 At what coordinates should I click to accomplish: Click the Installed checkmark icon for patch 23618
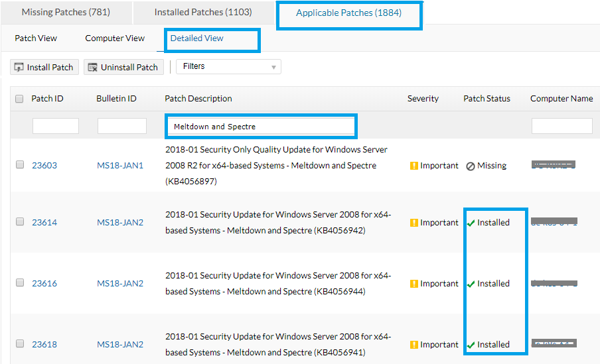coord(471,345)
